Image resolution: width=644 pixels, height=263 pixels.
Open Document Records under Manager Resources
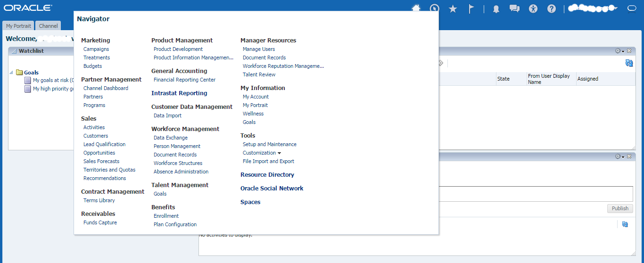[x=264, y=58]
